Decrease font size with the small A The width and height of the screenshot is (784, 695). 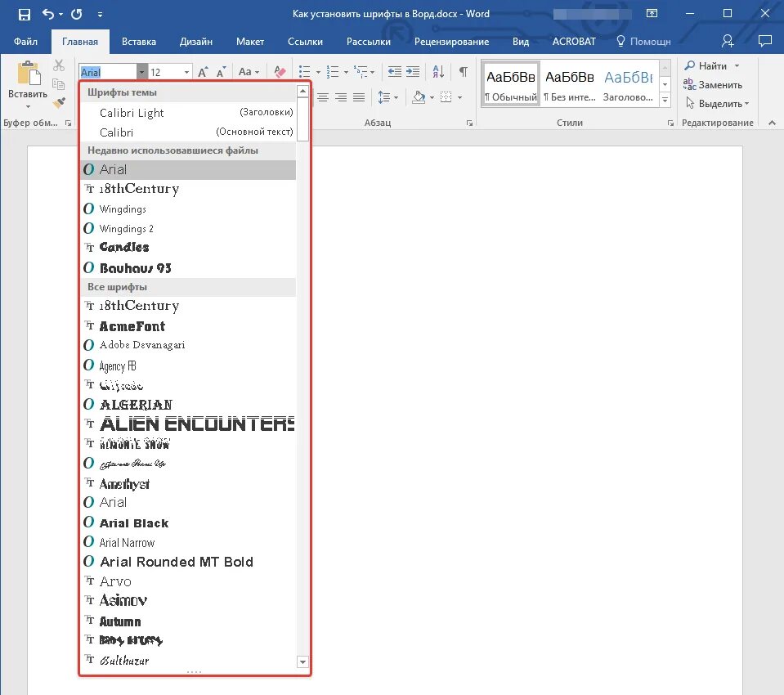[221, 72]
